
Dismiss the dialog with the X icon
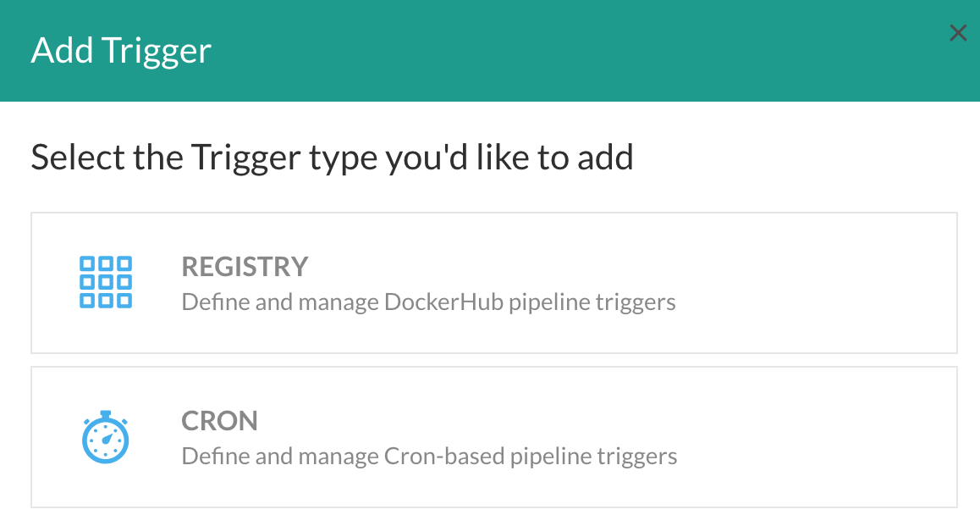click(x=957, y=33)
